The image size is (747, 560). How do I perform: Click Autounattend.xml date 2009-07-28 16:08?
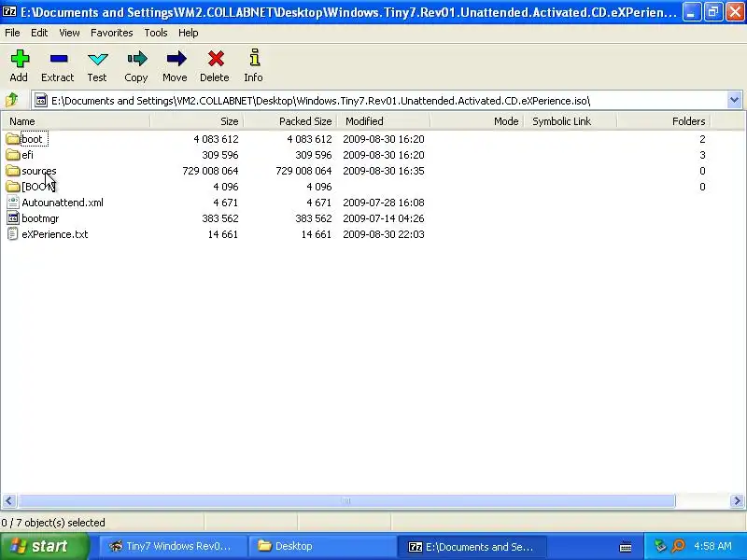click(x=384, y=203)
